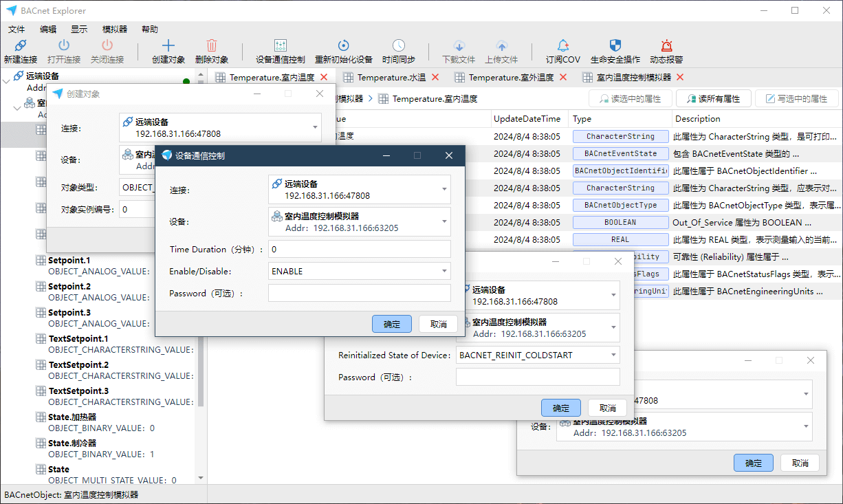Select Setpoint.2 in the object tree
Viewport: 843px width, 504px height.
click(69, 287)
